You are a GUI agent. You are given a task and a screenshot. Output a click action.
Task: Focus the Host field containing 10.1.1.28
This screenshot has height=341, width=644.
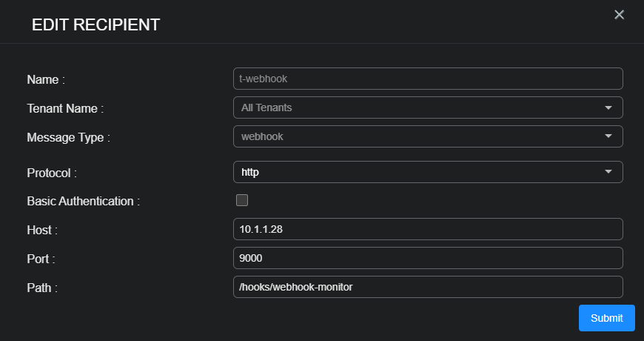[x=427, y=230]
